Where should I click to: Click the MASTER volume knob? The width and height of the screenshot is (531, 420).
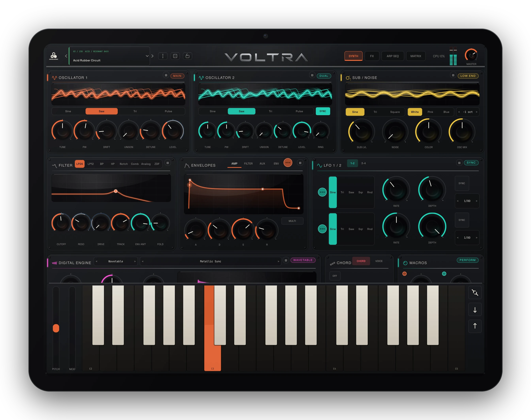coord(471,55)
